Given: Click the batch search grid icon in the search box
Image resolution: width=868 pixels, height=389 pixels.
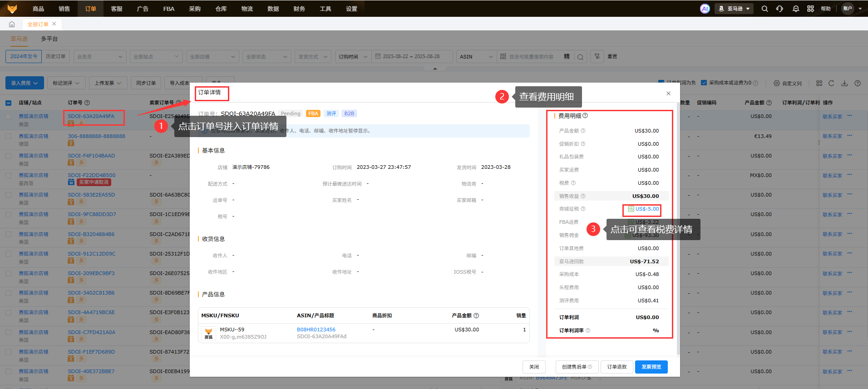Looking at the screenshot, I should point(503,56).
